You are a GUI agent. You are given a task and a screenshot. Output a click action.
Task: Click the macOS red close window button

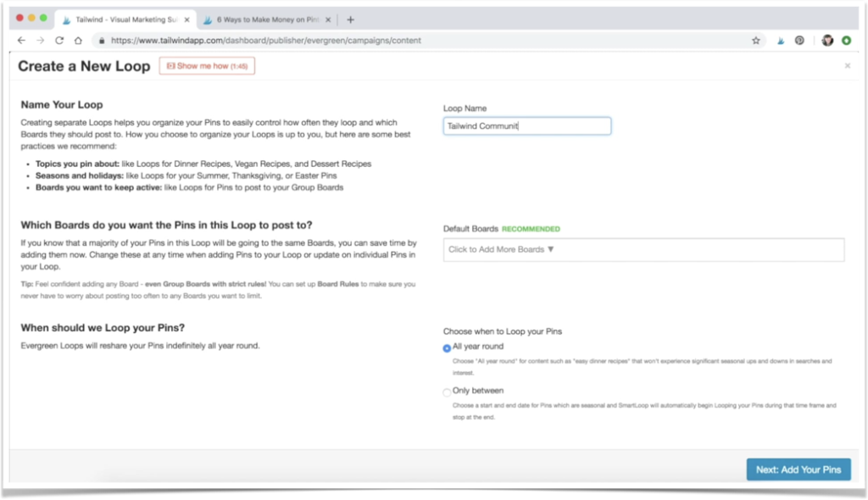click(20, 18)
